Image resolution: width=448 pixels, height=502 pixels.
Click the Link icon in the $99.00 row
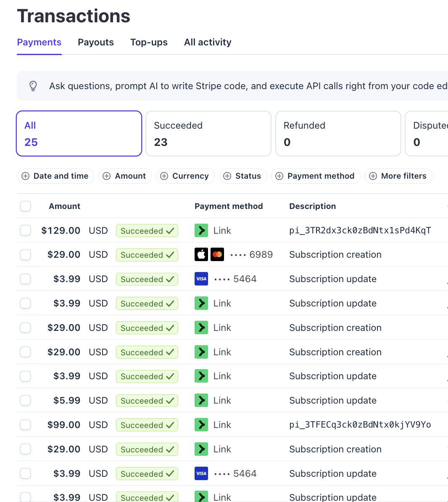201,425
